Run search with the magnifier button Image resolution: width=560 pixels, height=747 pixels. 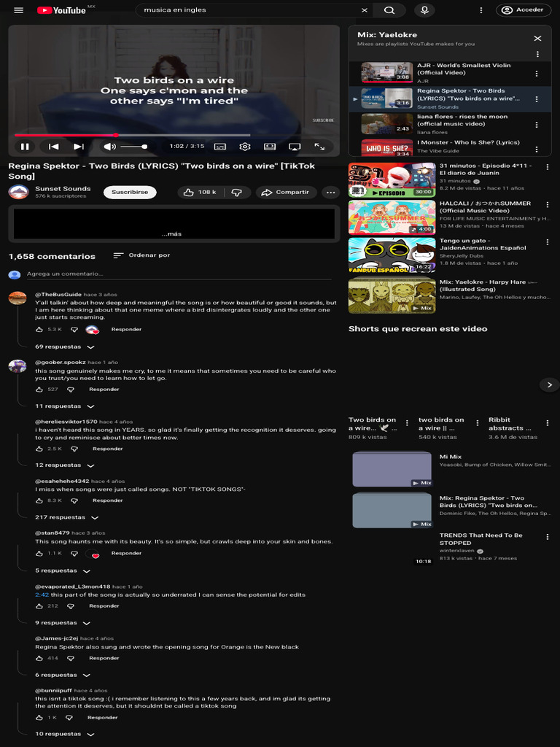pyautogui.click(x=389, y=10)
